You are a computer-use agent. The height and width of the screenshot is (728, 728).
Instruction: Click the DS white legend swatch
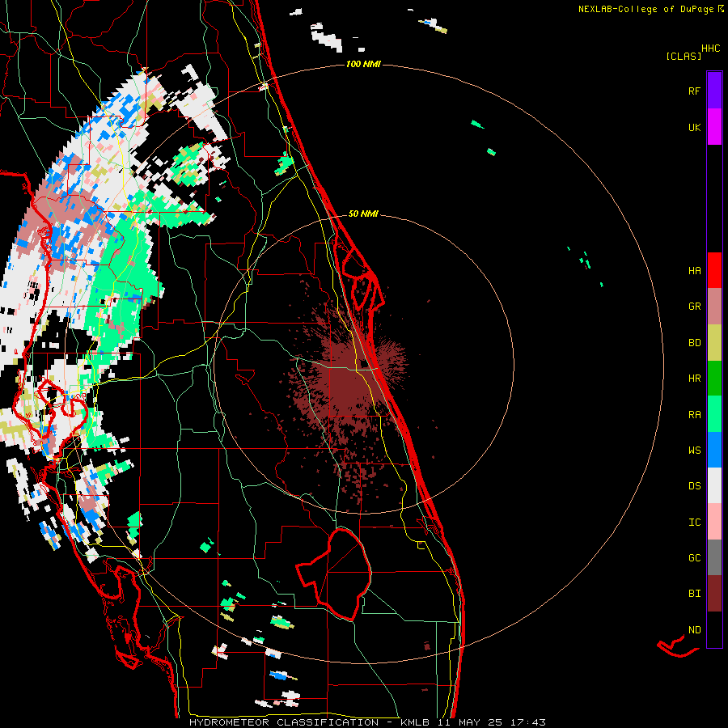coord(714,485)
